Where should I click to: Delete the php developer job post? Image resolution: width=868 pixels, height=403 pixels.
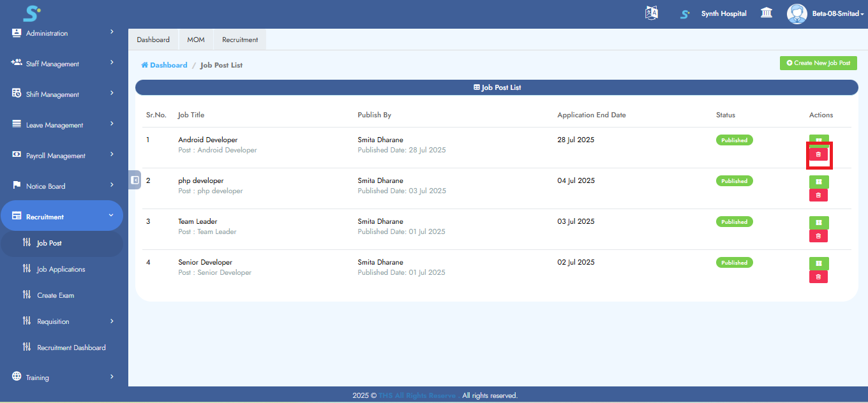pos(818,195)
